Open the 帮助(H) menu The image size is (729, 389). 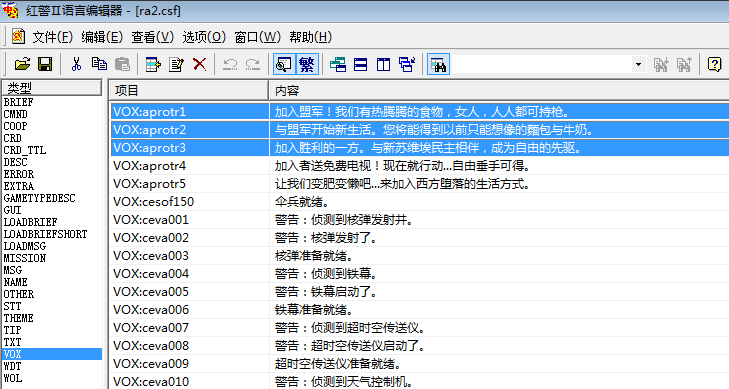(x=311, y=37)
